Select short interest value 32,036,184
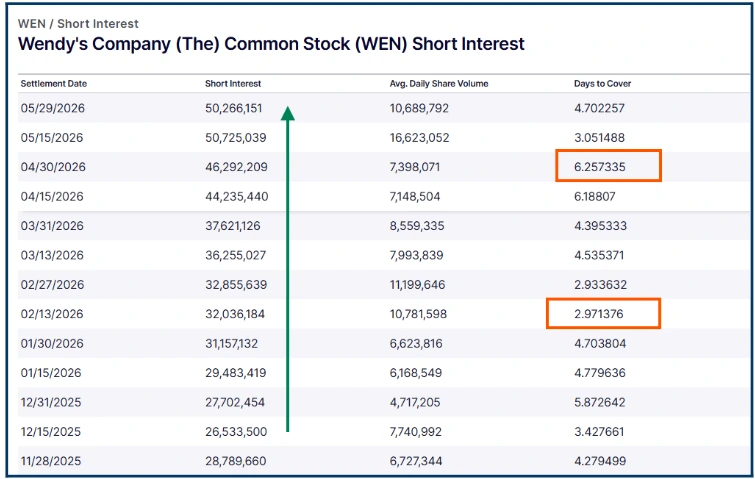The width and height of the screenshot is (755, 479). (x=235, y=314)
